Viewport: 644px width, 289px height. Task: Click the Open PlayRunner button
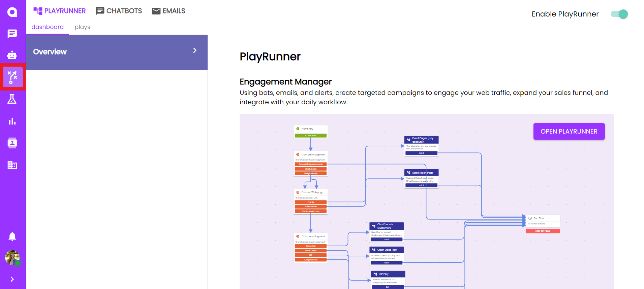569,132
